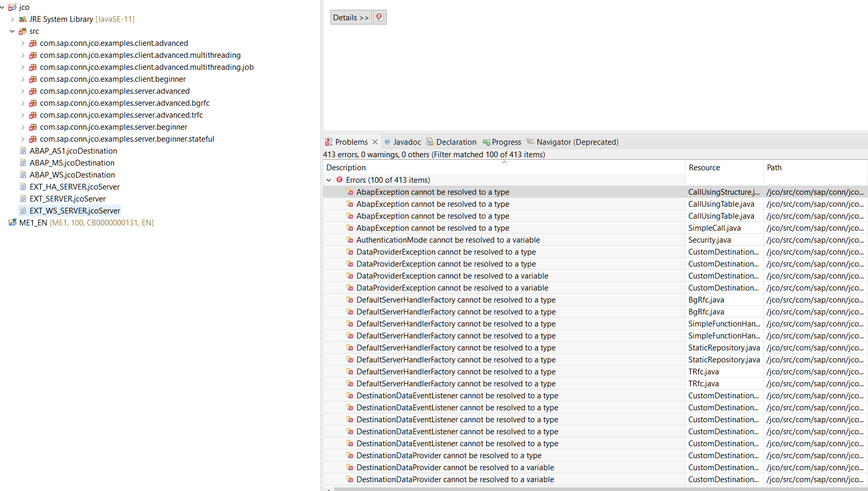Viewport: 868px width, 491px height.
Task: Click the src source folder icon
Action: (x=23, y=31)
